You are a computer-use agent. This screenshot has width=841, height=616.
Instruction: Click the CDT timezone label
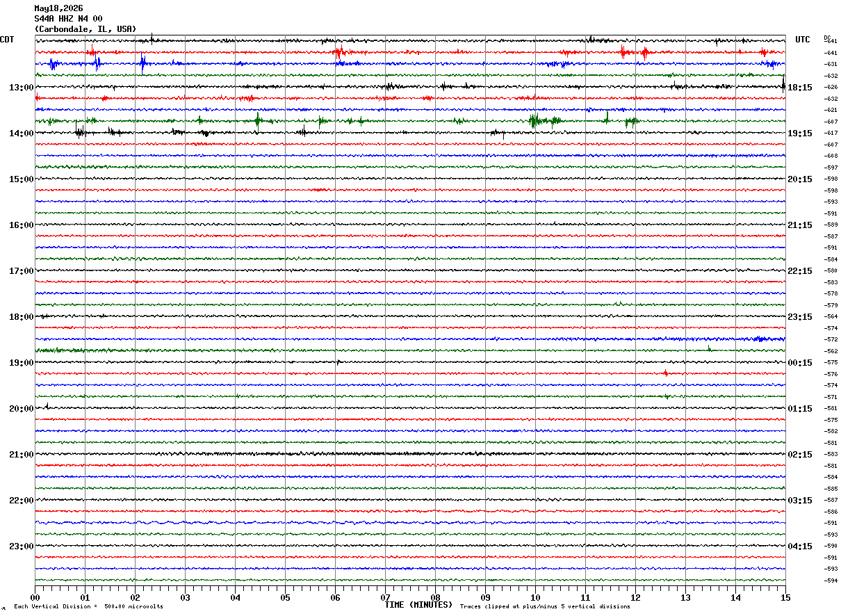7,40
